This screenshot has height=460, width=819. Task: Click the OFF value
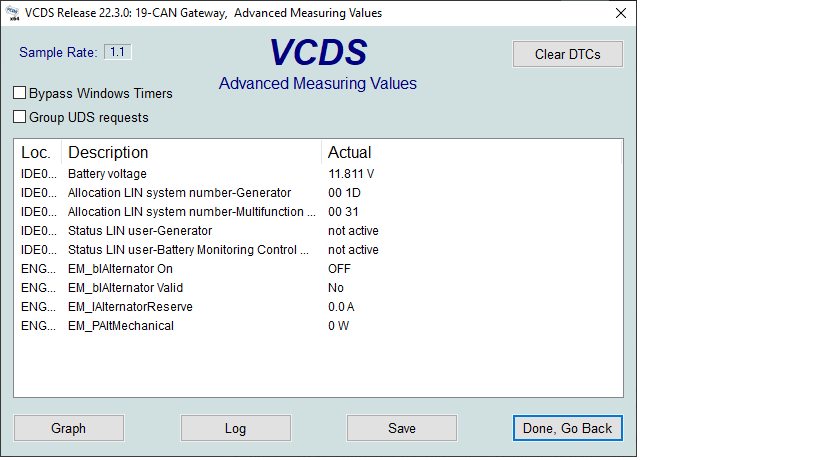pos(340,269)
